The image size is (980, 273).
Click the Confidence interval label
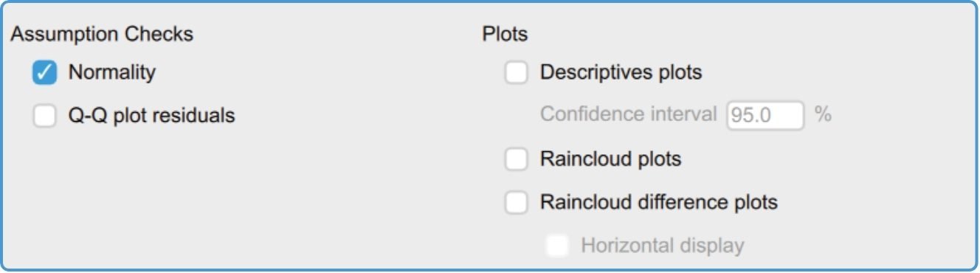628,114
